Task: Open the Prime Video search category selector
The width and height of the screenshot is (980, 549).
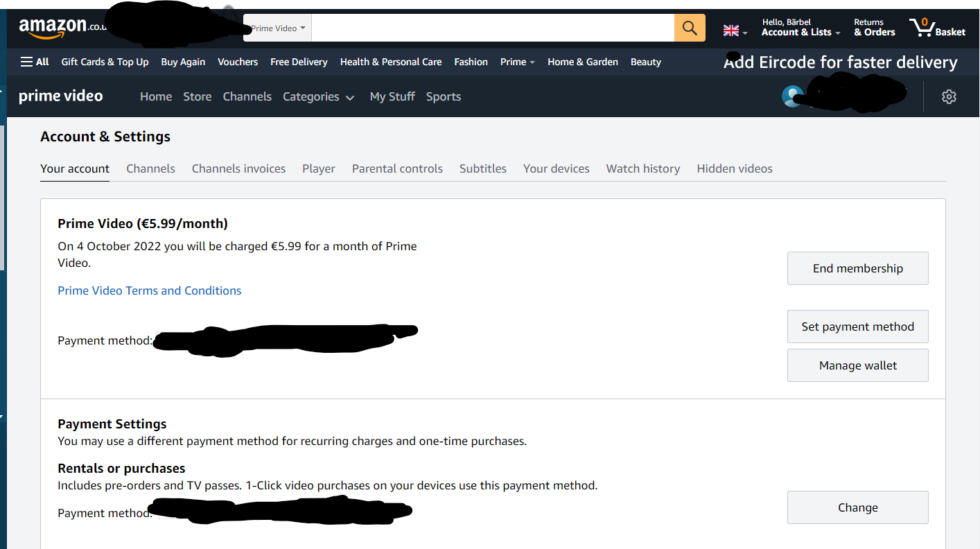Action: click(277, 28)
